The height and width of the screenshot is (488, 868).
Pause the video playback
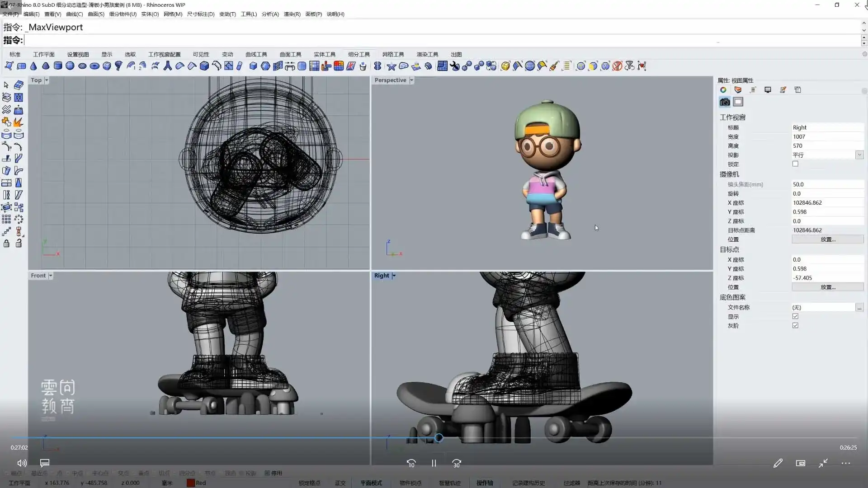pos(434,463)
